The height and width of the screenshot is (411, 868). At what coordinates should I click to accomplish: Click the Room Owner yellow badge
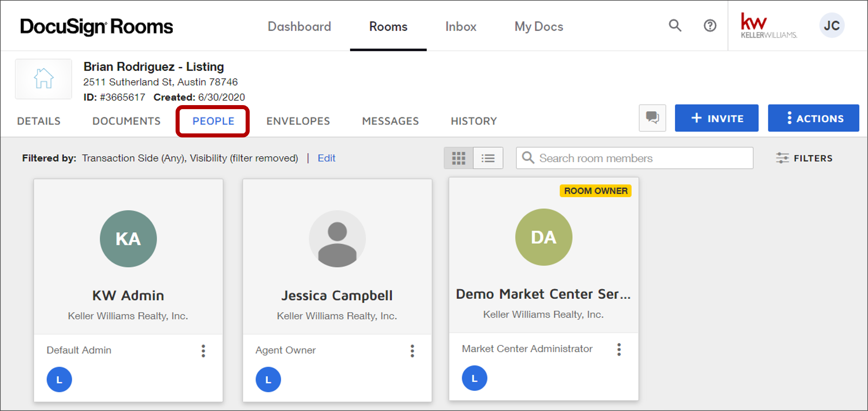[x=596, y=191]
